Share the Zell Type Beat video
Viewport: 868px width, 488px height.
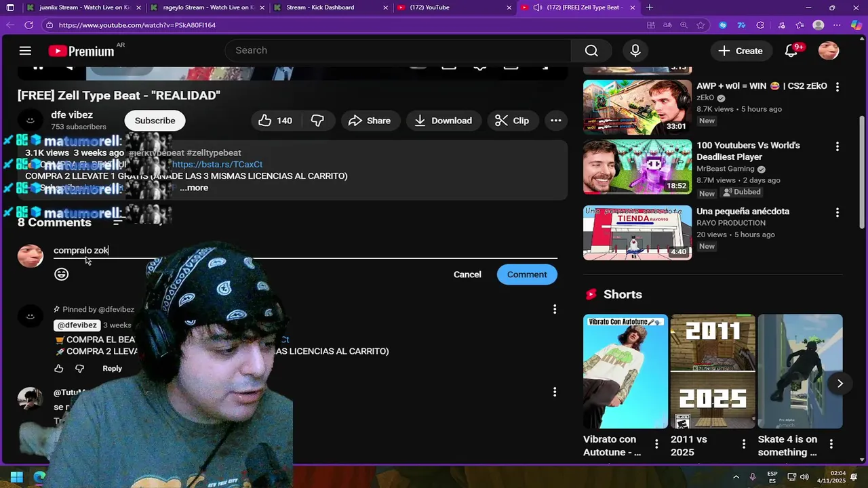[369, 121]
